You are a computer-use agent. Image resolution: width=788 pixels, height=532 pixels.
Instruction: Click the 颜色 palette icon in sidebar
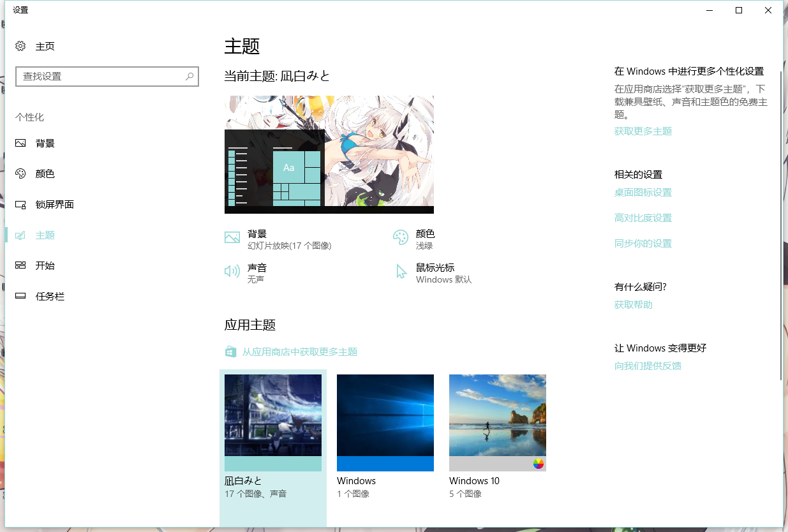click(20, 174)
